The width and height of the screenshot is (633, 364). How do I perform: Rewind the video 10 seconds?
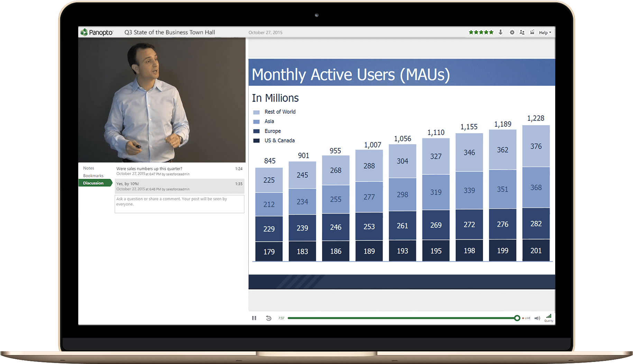(x=269, y=318)
